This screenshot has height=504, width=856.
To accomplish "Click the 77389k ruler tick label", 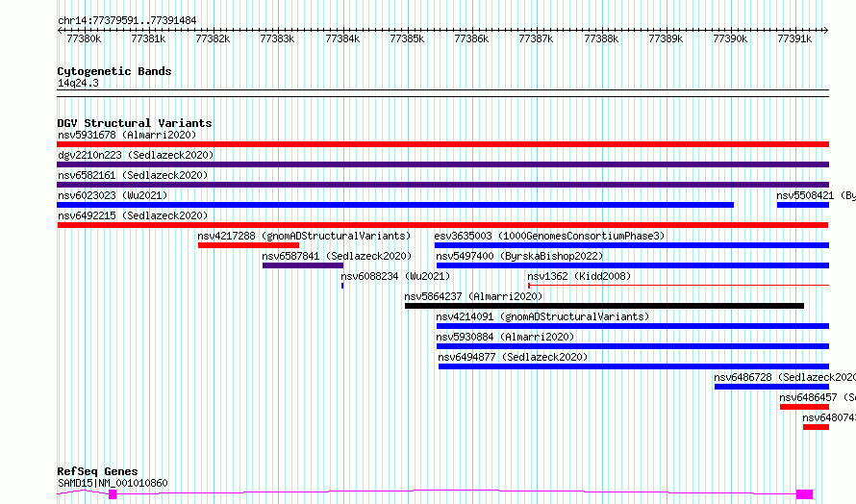I will pyautogui.click(x=666, y=39).
